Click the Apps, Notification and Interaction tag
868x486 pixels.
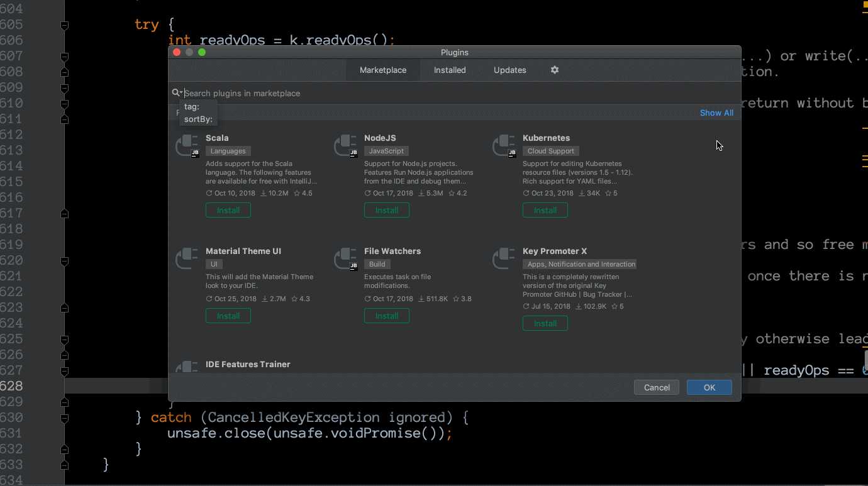pyautogui.click(x=580, y=264)
